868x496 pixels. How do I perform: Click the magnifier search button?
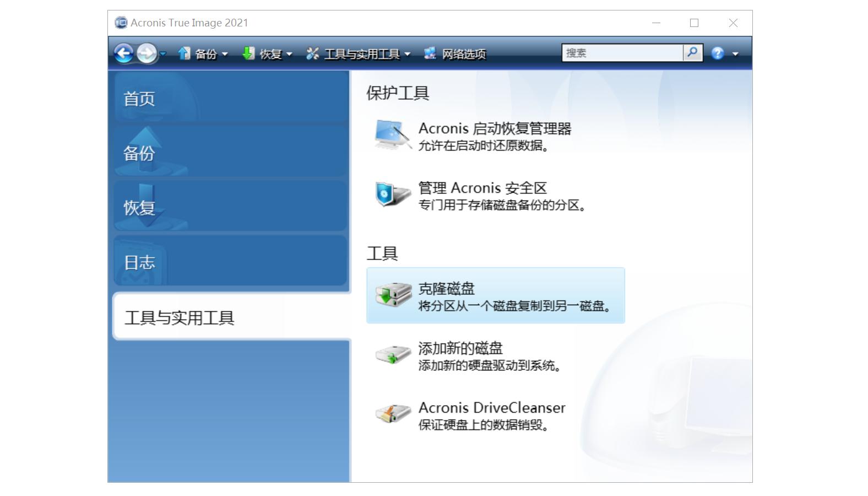[692, 53]
